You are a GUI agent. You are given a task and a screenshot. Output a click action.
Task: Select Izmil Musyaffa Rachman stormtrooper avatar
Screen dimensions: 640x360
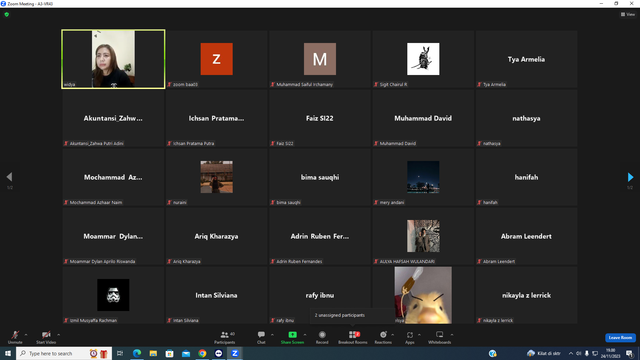113,295
